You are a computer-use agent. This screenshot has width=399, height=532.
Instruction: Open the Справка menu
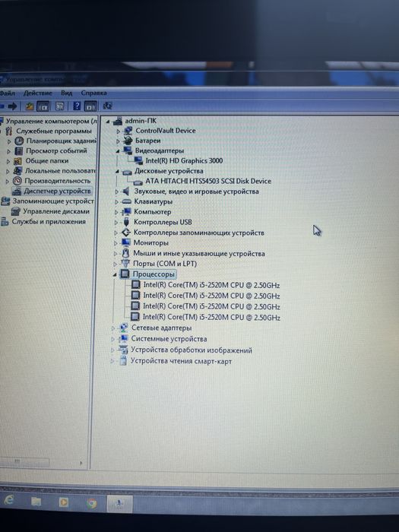[x=93, y=93]
